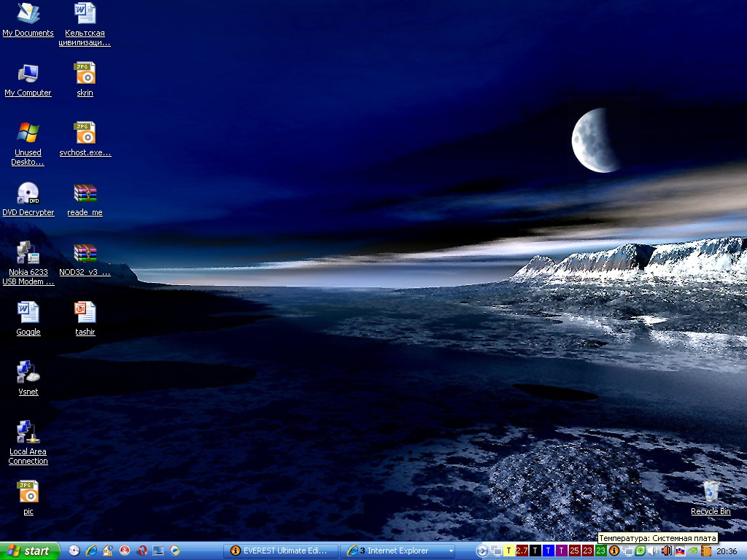Click the green 23 temperature tray icon
The image size is (747, 560).
coord(600,551)
